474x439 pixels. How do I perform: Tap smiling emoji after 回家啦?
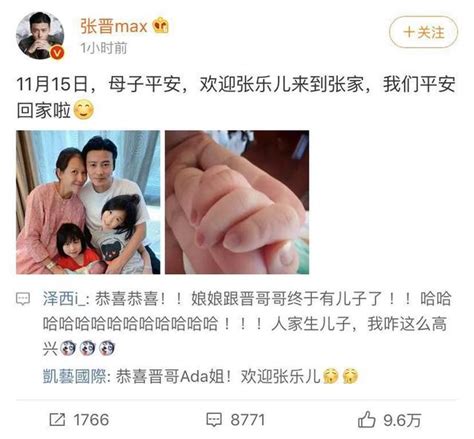[84, 110]
